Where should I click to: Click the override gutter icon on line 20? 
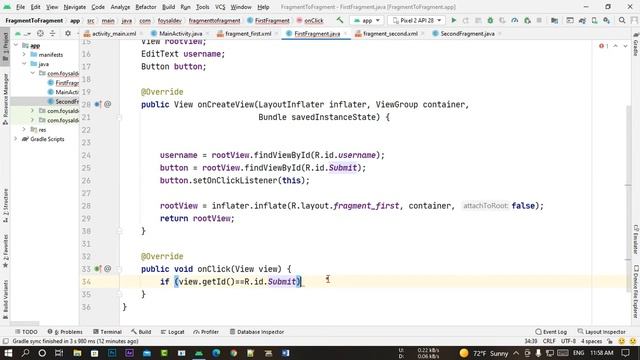tap(98, 104)
